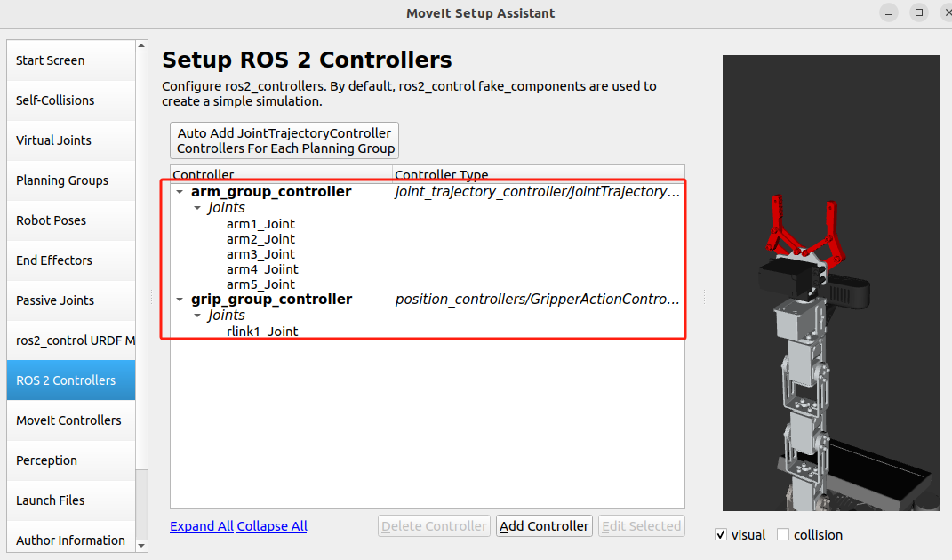Collapse Joints under arm_group_controller

click(x=197, y=208)
